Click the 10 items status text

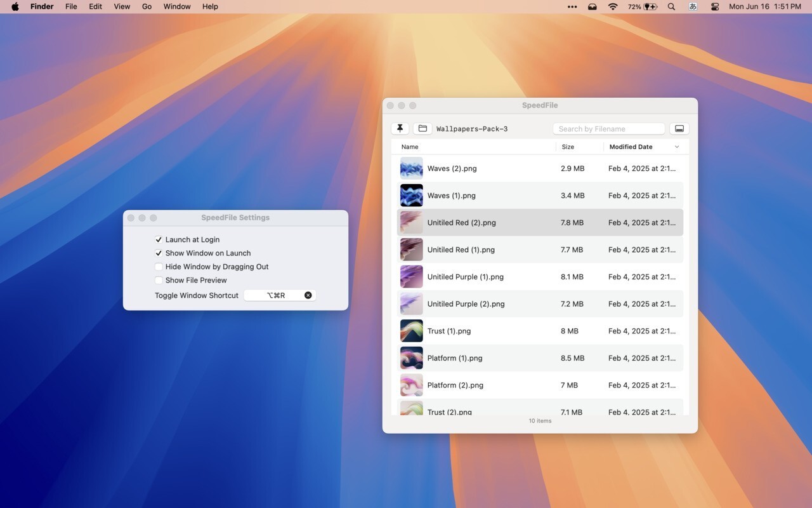pos(540,420)
